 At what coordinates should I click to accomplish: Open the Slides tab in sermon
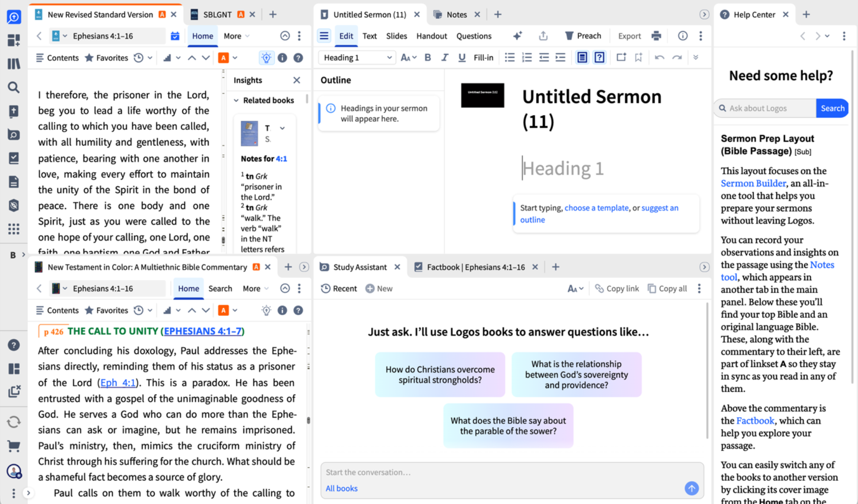[397, 36]
